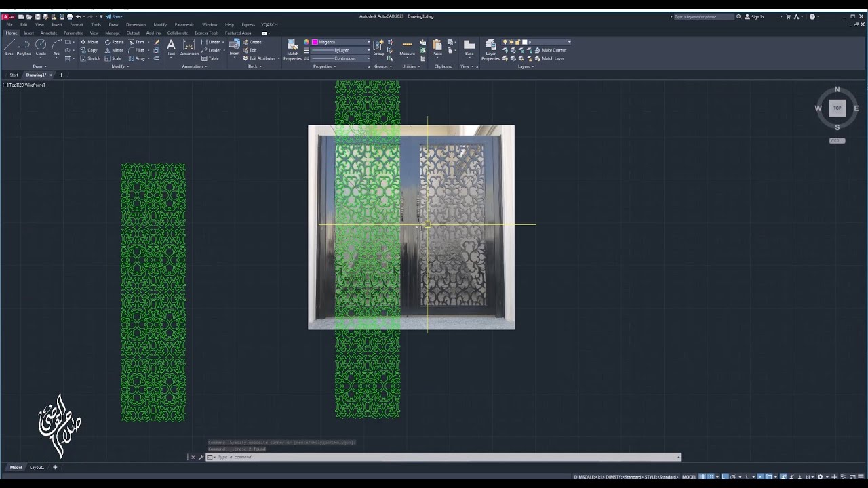Expand the Layers panel
Image resolution: width=868 pixels, height=488 pixels.
(525, 66)
